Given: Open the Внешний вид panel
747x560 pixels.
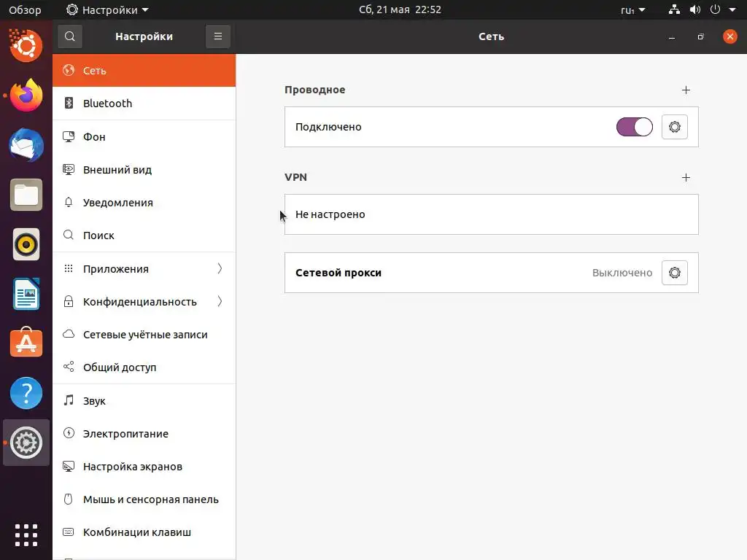Looking at the screenshot, I should pos(144,169).
